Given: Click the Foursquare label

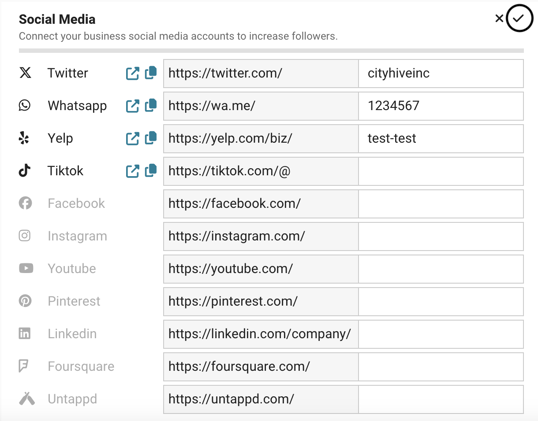Looking at the screenshot, I should point(81,367).
